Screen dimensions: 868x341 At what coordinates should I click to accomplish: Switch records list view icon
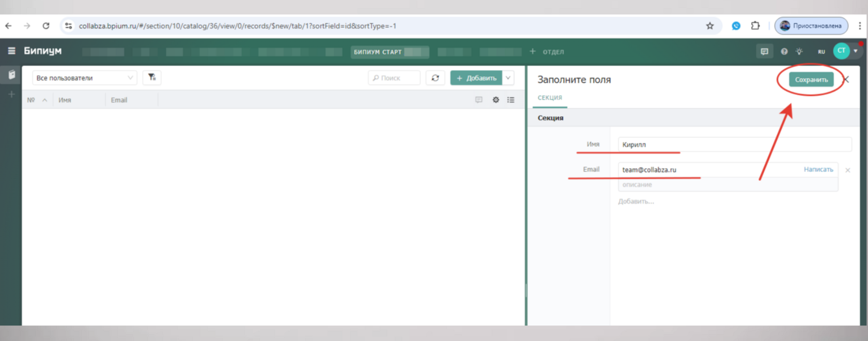point(510,100)
